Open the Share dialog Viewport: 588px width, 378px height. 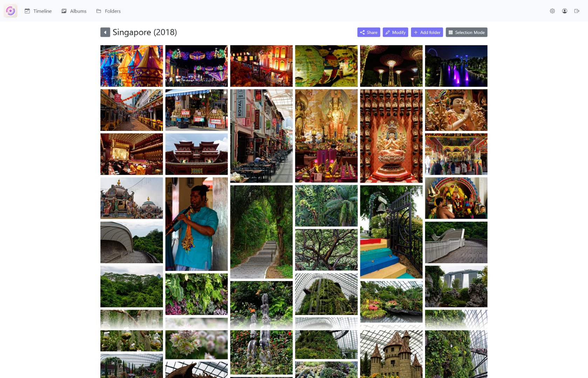(x=368, y=32)
